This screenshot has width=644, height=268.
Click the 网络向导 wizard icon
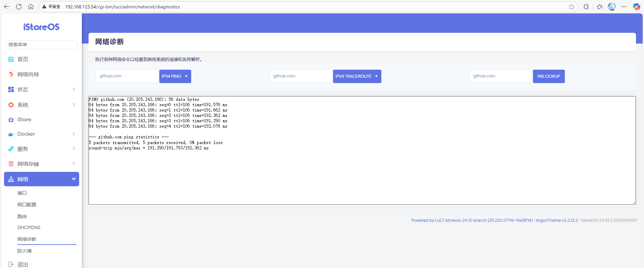click(11, 74)
